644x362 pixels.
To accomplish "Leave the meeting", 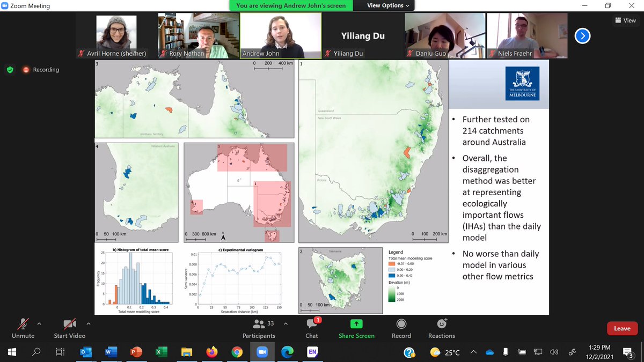I will point(622,328).
